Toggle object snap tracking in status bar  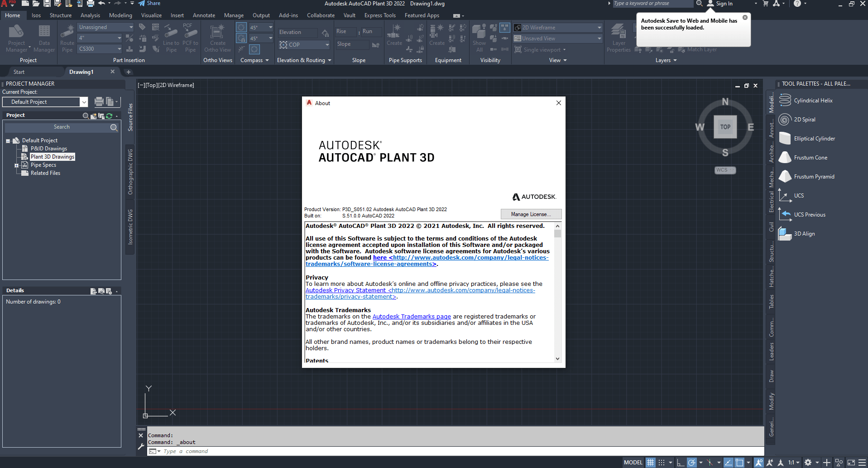[x=728, y=463]
